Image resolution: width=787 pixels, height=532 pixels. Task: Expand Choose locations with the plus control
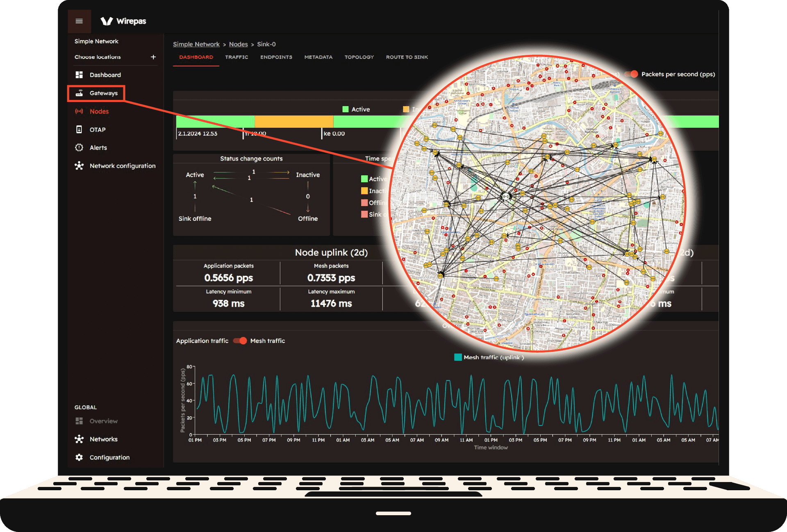pos(153,57)
